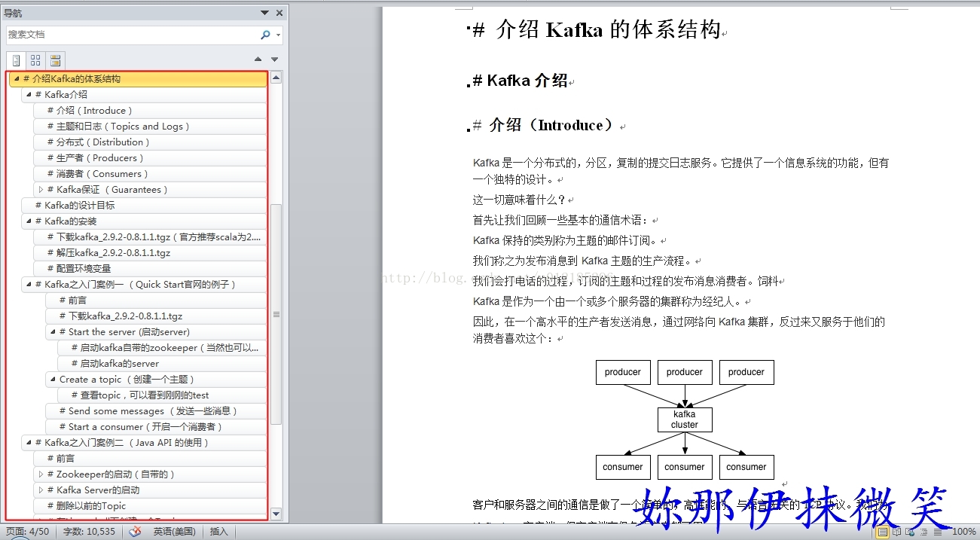
Task: Collapse Start the server heading
Action: pyautogui.click(x=53, y=332)
